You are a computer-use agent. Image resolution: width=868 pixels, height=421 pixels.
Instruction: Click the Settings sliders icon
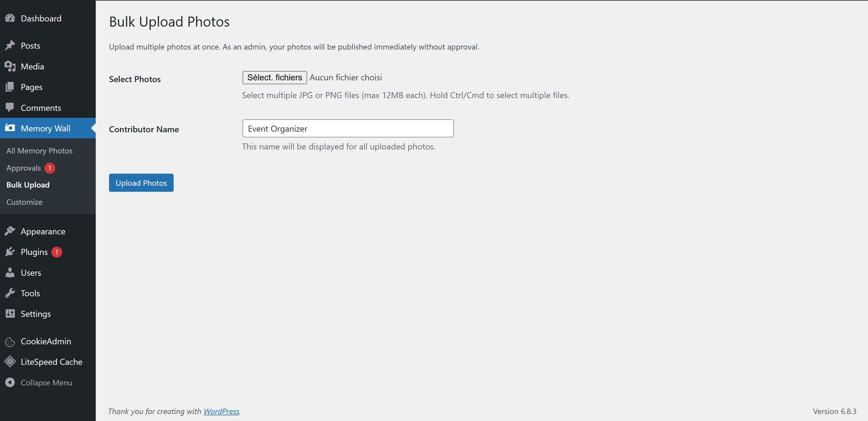click(x=10, y=314)
